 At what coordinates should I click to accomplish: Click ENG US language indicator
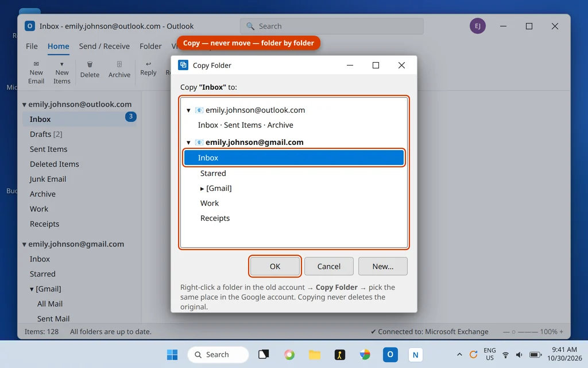(489, 354)
